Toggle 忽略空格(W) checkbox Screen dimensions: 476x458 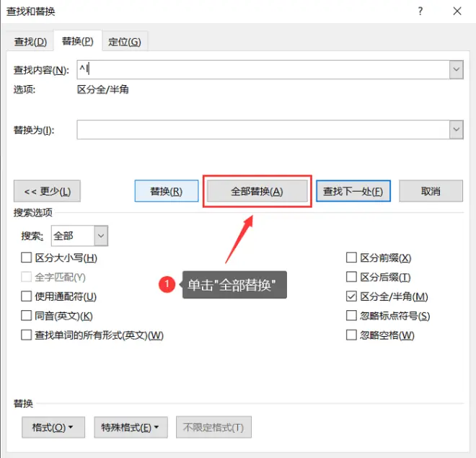351,335
